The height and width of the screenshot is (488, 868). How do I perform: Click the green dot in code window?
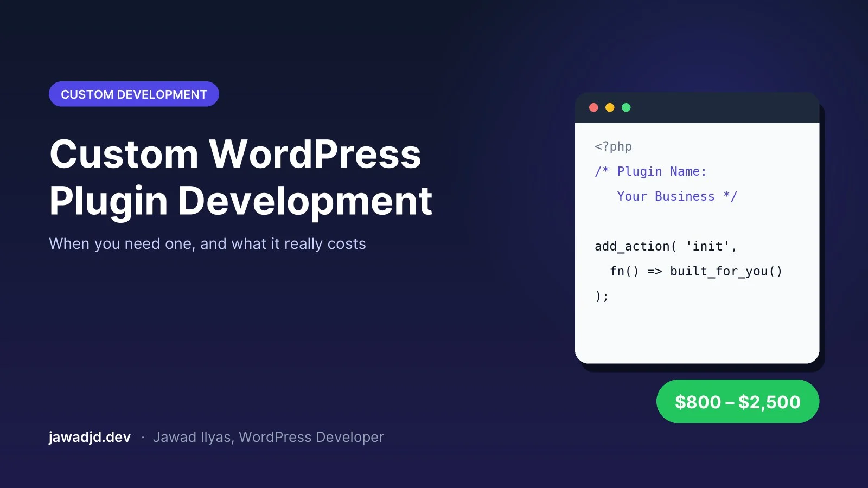(626, 107)
